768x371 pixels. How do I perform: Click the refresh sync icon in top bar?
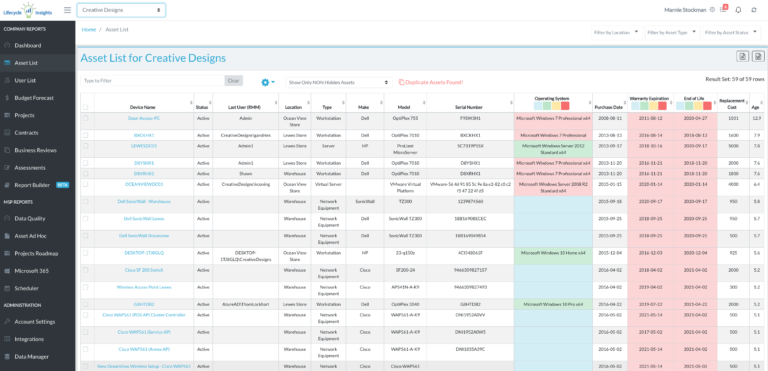[x=754, y=10]
